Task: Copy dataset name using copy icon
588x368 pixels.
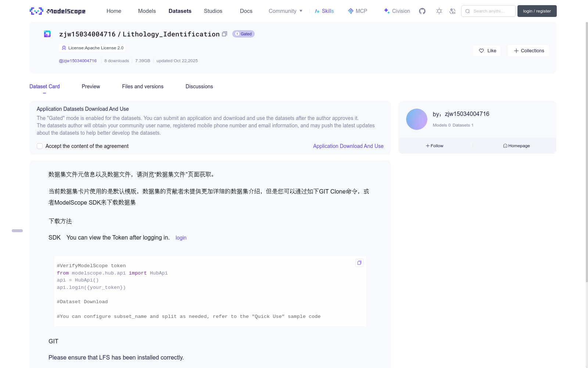Action: click(x=225, y=34)
